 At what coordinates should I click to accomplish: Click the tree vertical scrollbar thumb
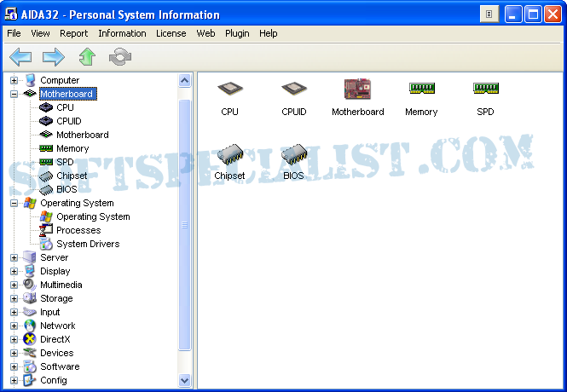[x=184, y=225]
